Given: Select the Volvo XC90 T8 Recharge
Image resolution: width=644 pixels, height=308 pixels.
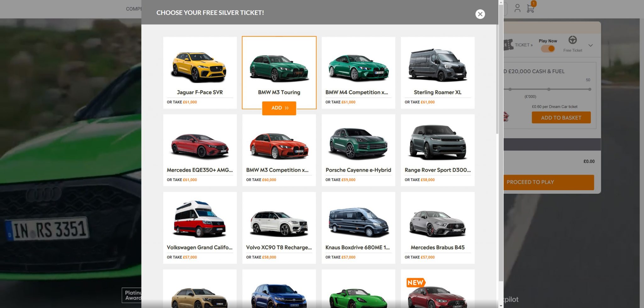Looking at the screenshot, I should coord(279,227).
